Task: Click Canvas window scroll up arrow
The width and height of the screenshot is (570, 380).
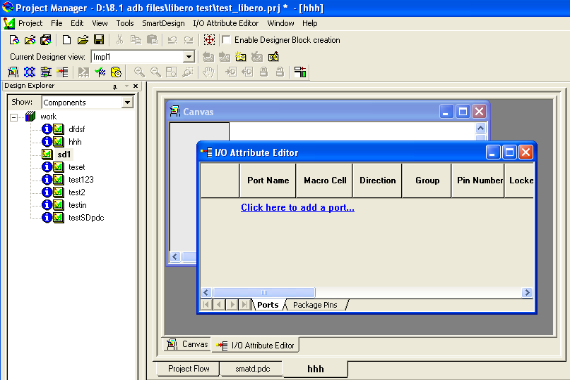Action: pyautogui.click(x=480, y=128)
